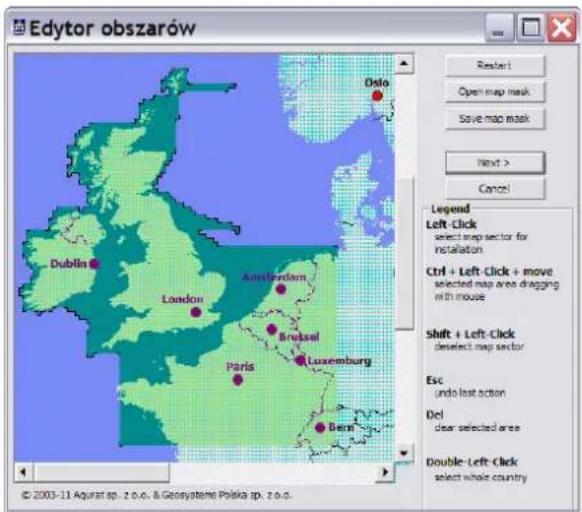Select the London city marker

196,312
